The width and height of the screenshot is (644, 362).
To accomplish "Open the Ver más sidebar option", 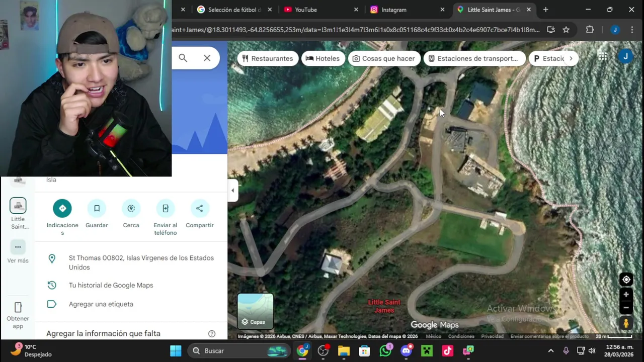I will (18, 252).
